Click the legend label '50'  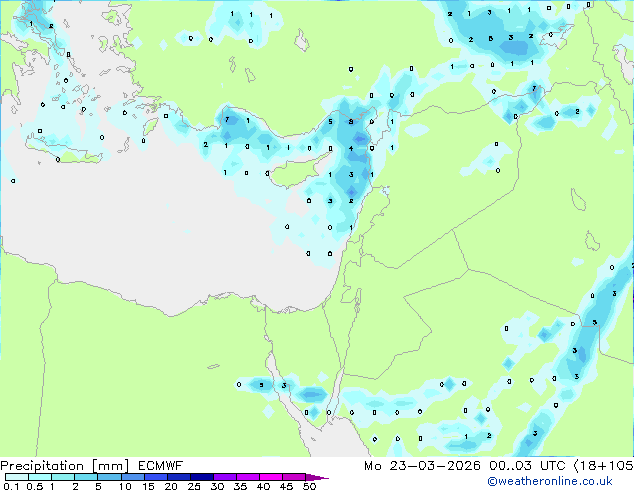click(x=310, y=486)
